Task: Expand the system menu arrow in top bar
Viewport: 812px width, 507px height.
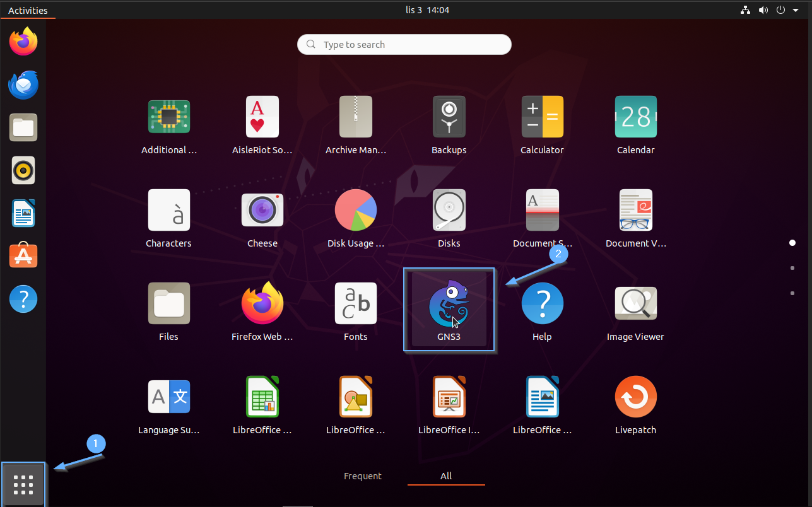Action: point(796,10)
